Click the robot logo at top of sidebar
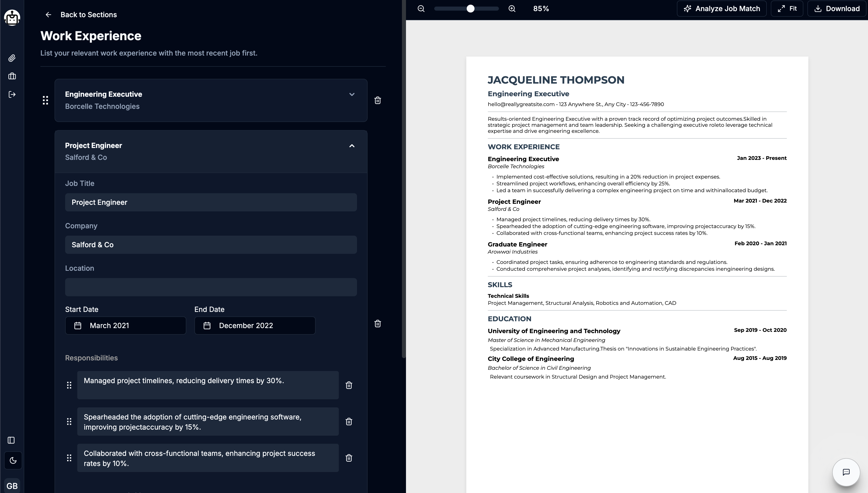868x493 pixels. [x=12, y=18]
